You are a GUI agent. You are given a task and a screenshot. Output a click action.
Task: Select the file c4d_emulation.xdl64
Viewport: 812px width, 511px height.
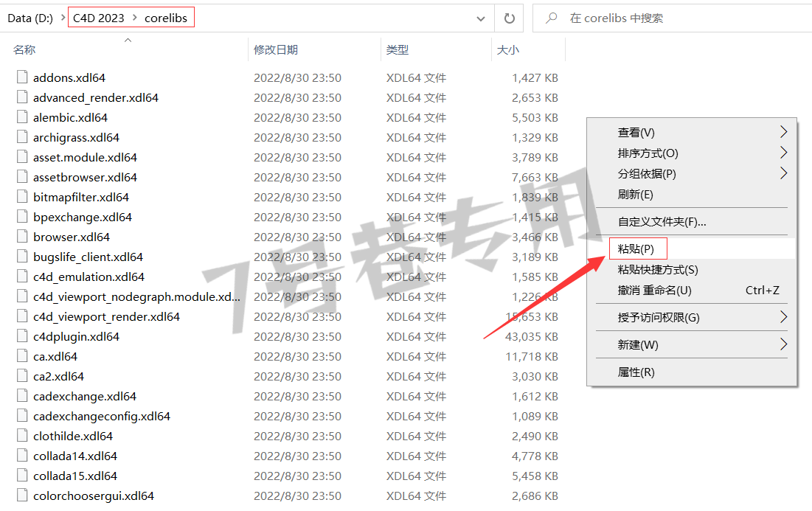[89, 277]
